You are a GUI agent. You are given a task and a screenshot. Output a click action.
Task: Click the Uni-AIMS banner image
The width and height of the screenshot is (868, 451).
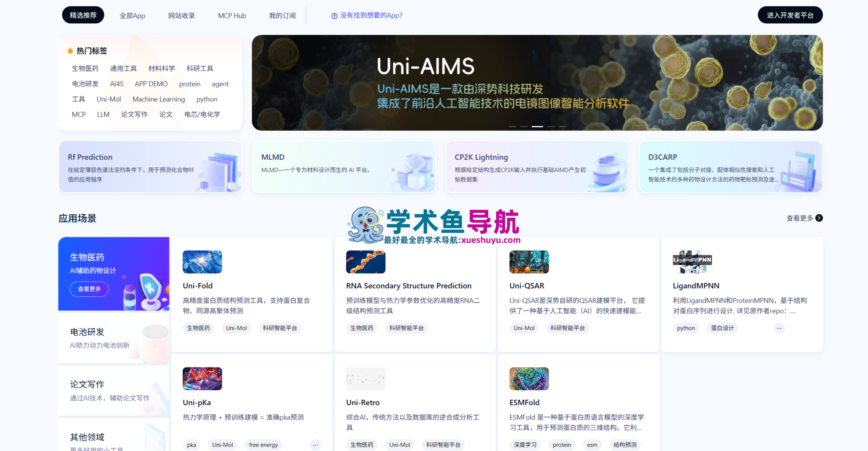[537, 83]
